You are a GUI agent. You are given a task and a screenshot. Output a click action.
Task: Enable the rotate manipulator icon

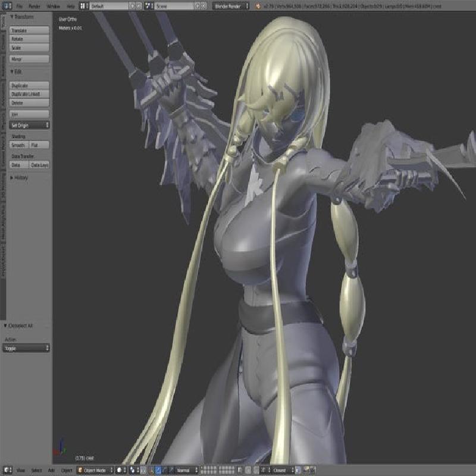click(165, 470)
